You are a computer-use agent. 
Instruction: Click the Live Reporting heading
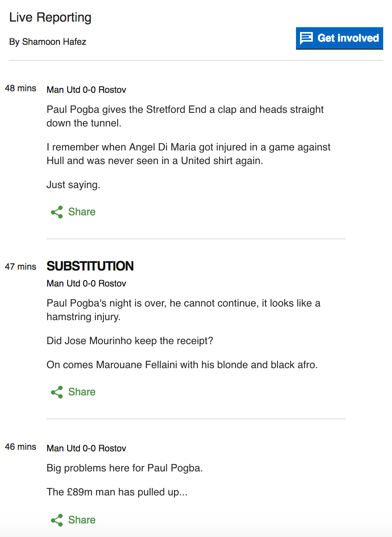pyautogui.click(x=50, y=18)
